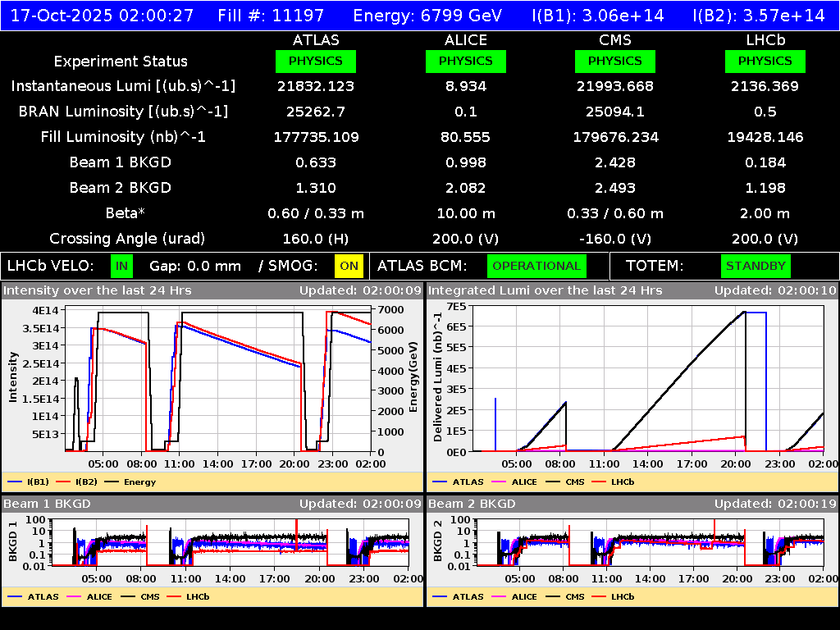This screenshot has width=840, height=630.
Task: Toggle the I(B1) curve in the intensity legend
Action: [37, 482]
